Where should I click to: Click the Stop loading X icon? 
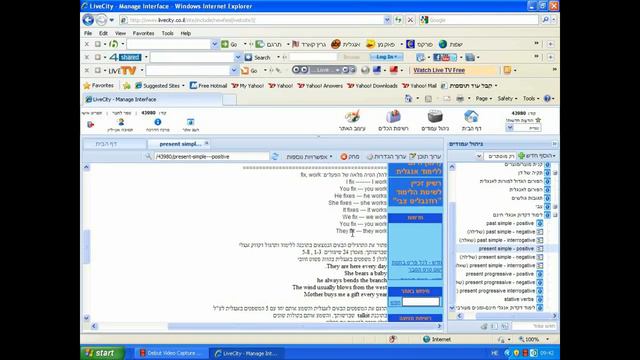click(x=411, y=20)
